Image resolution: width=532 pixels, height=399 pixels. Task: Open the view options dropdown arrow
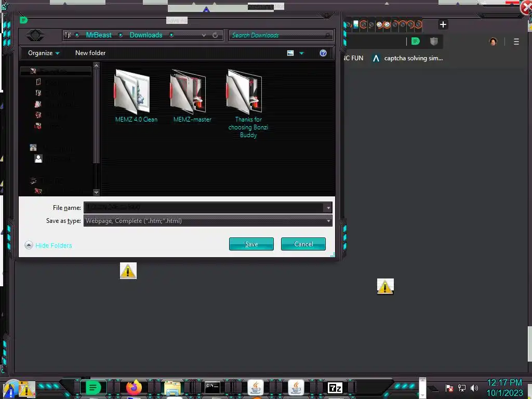301,54
